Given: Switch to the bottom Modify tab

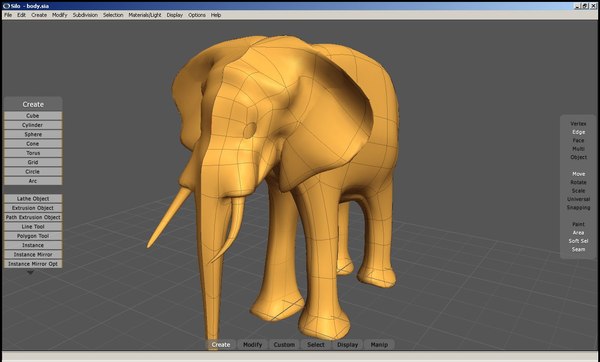Looking at the screenshot, I should point(253,344).
